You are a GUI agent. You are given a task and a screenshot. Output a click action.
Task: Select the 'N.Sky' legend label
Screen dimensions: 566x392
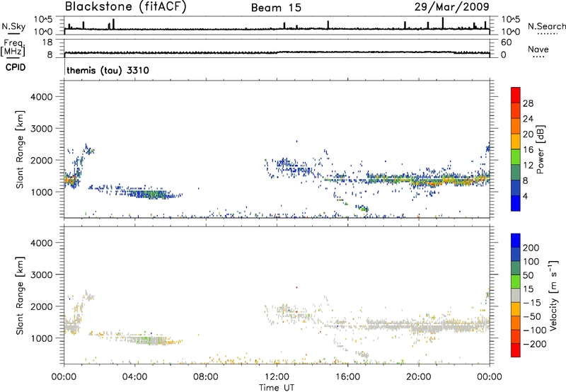pos(13,26)
